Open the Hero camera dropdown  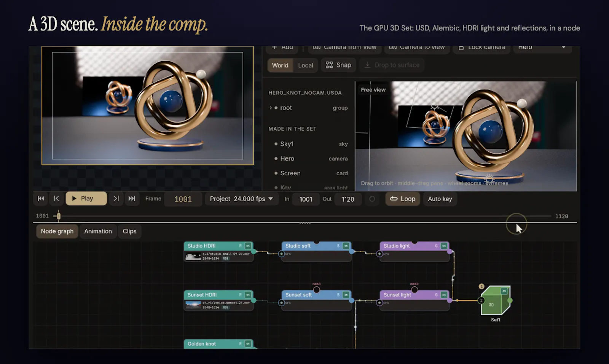pos(542,48)
